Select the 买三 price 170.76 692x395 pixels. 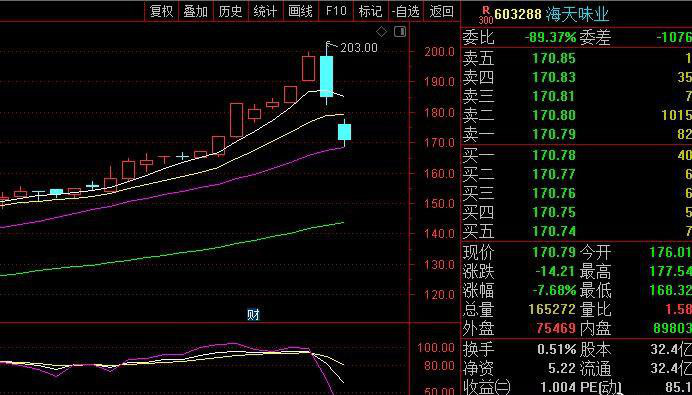(554, 193)
